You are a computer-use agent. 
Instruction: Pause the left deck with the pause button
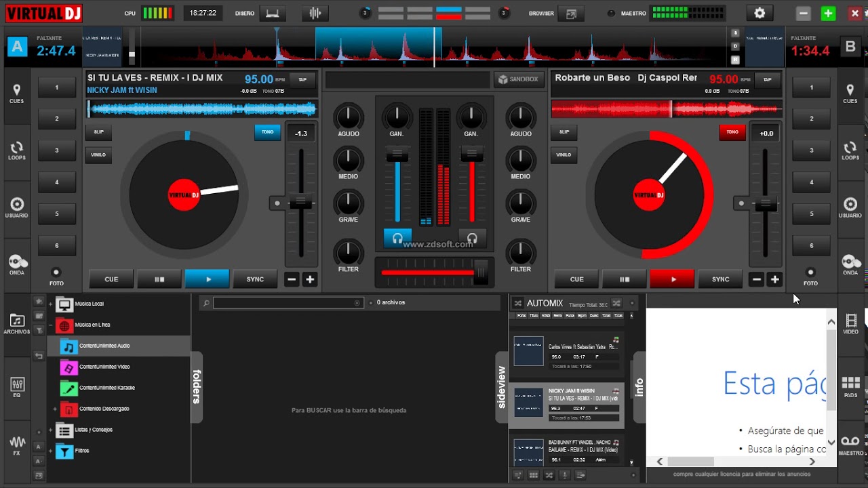[x=159, y=279]
